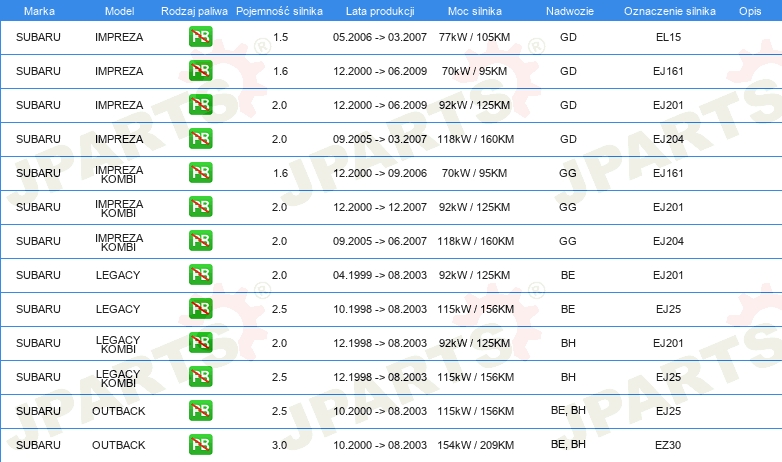782x462 pixels.
Task: Click 70kW / 95KM in the Impreza Kombi row
Action: pyautogui.click(x=474, y=173)
